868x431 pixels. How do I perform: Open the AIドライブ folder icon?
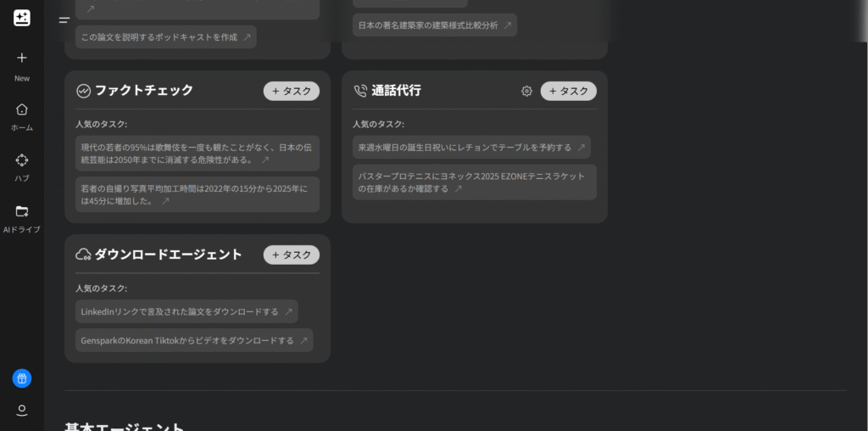pos(22,211)
